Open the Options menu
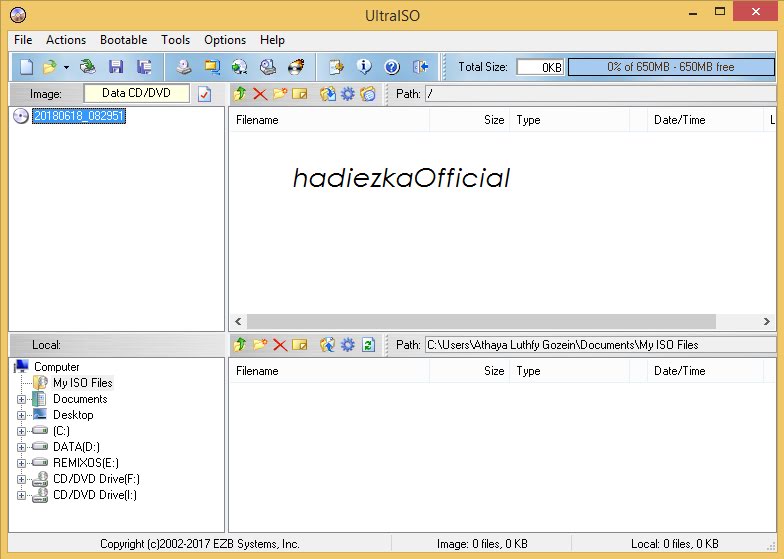The width and height of the screenshot is (784, 559). 225,40
